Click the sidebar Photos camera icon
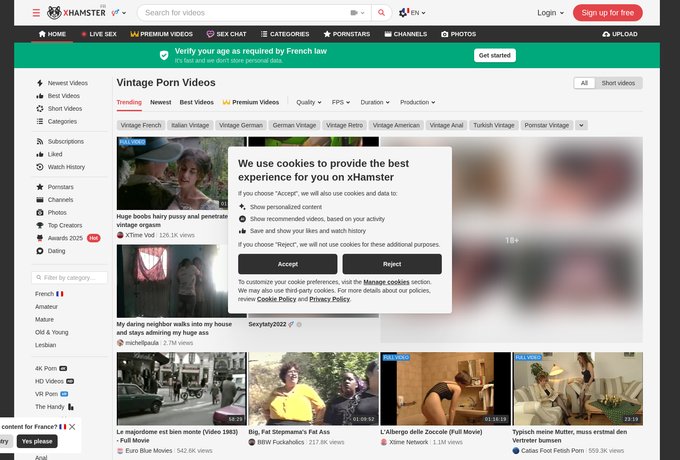Image resolution: width=680 pixels, height=460 pixels. click(x=40, y=212)
